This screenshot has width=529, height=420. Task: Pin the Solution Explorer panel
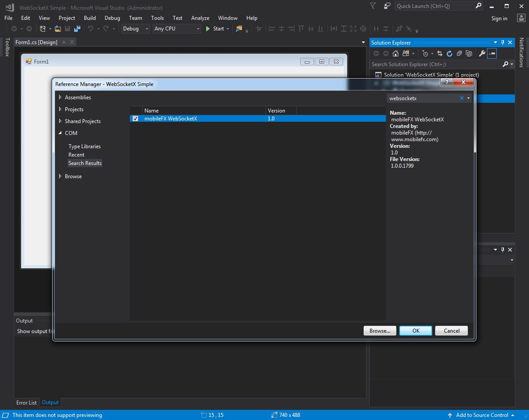coord(503,42)
